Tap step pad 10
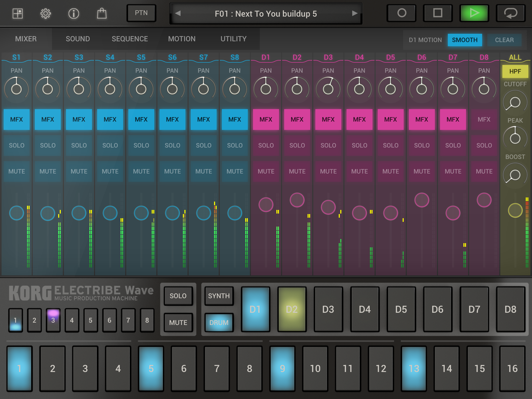 pos(315,368)
